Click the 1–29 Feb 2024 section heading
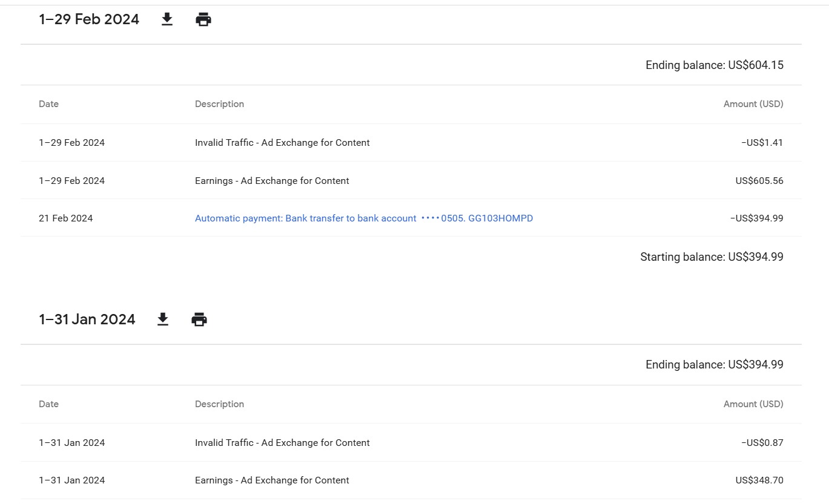Viewport: 829px width, 504px height. 89,19
